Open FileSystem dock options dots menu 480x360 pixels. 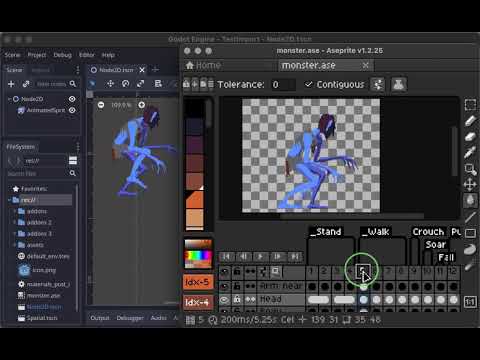tap(78, 147)
